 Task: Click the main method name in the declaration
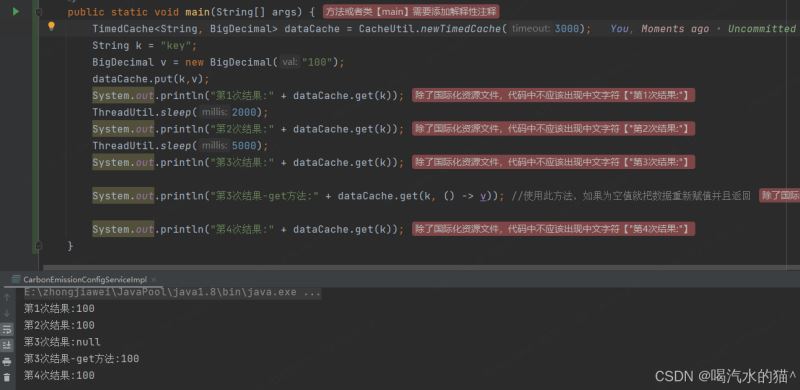click(197, 12)
